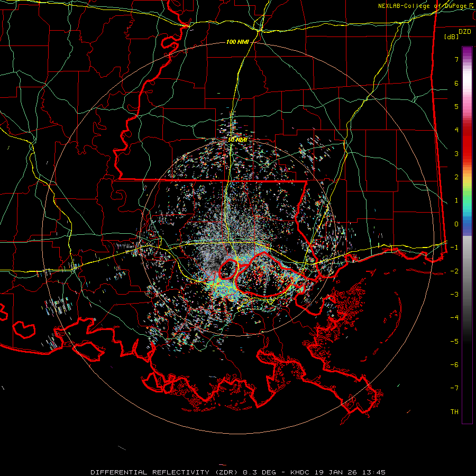This screenshot has width=476, height=476.
Task: Click the -1 value on color scale
Action: click(454, 248)
